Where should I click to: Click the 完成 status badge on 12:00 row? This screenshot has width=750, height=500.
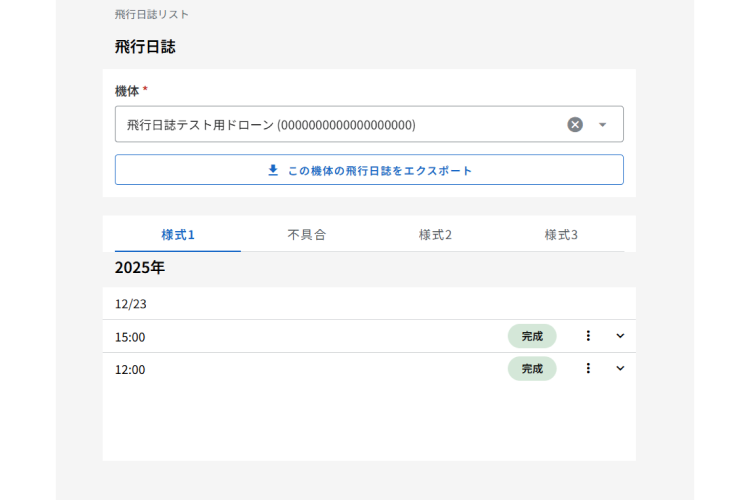tap(532, 368)
